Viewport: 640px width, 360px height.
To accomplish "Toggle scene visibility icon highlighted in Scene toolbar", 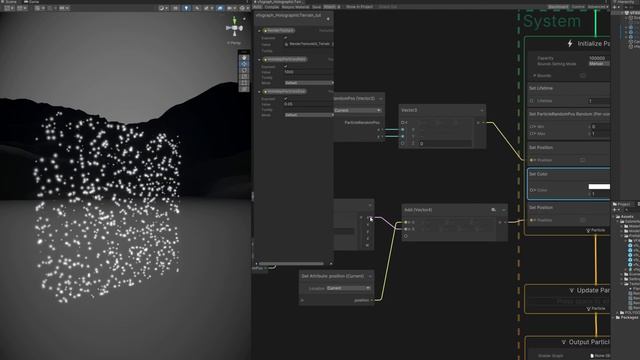I will pyautogui.click(x=220, y=8).
